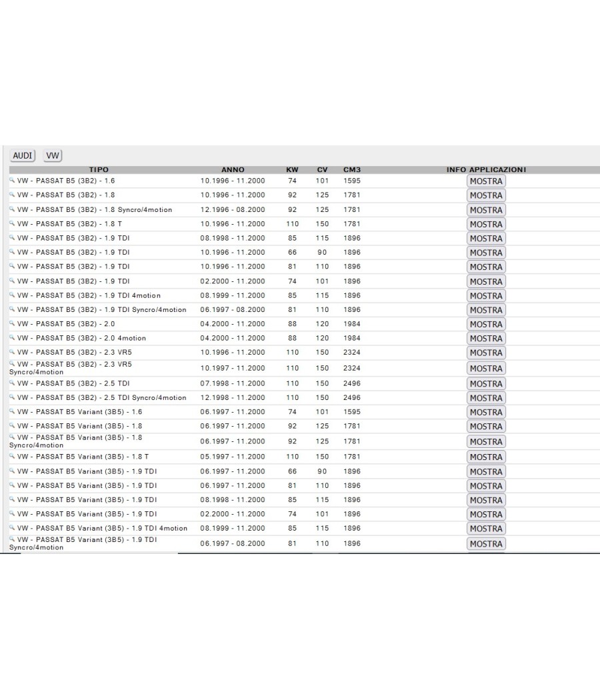Click MOSTRA for PASSAT B5 (3B2) 2.0 4motion

pos(486,339)
